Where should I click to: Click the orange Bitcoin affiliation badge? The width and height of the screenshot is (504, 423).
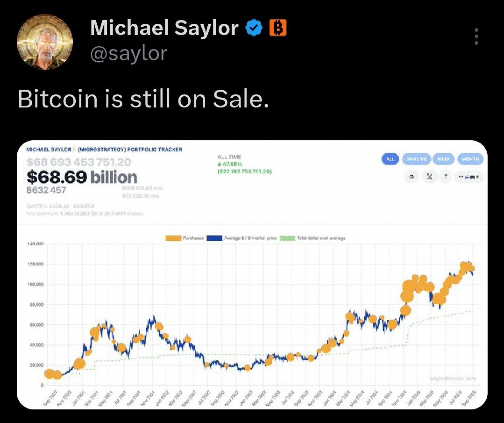pyautogui.click(x=278, y=28)
